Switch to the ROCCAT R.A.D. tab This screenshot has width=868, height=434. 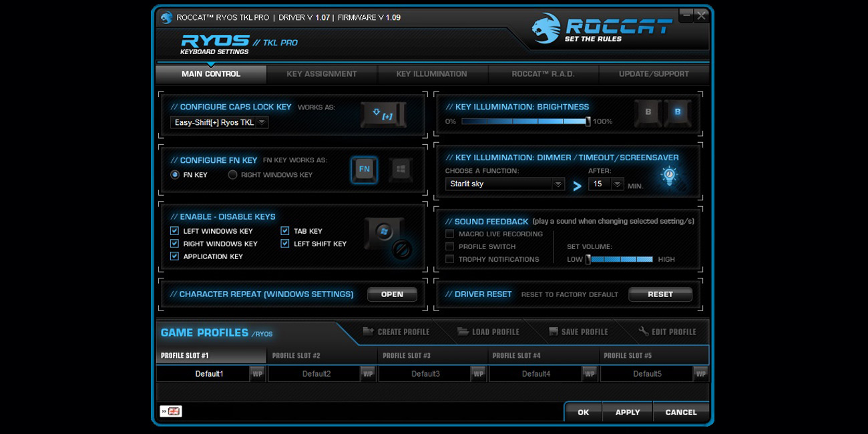(x=543, y=74)
